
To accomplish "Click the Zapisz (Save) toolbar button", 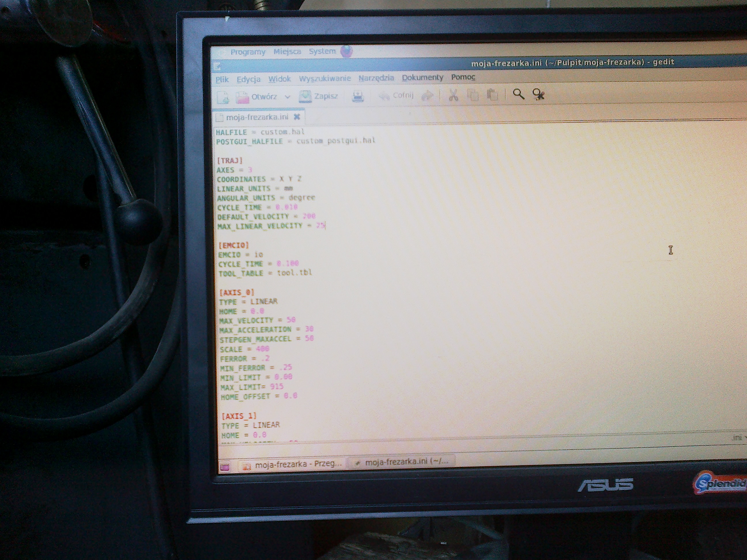I will pos(318,96).
